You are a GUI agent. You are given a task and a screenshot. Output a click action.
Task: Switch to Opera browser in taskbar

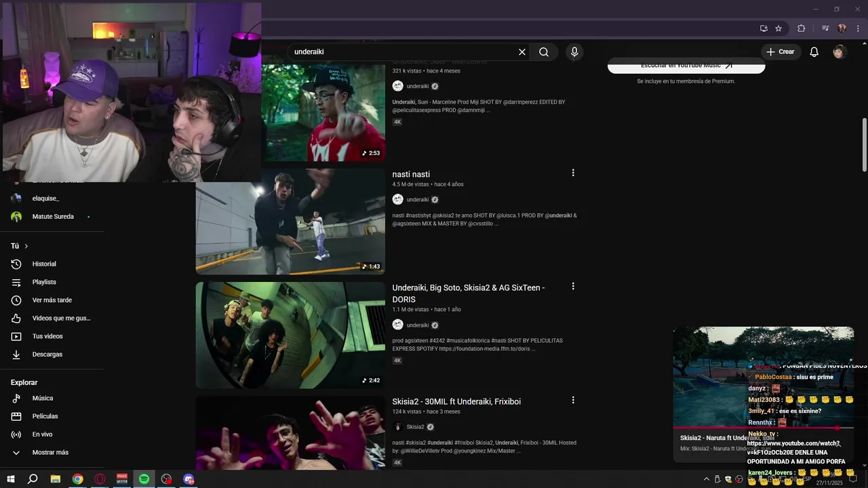[100, 479]
